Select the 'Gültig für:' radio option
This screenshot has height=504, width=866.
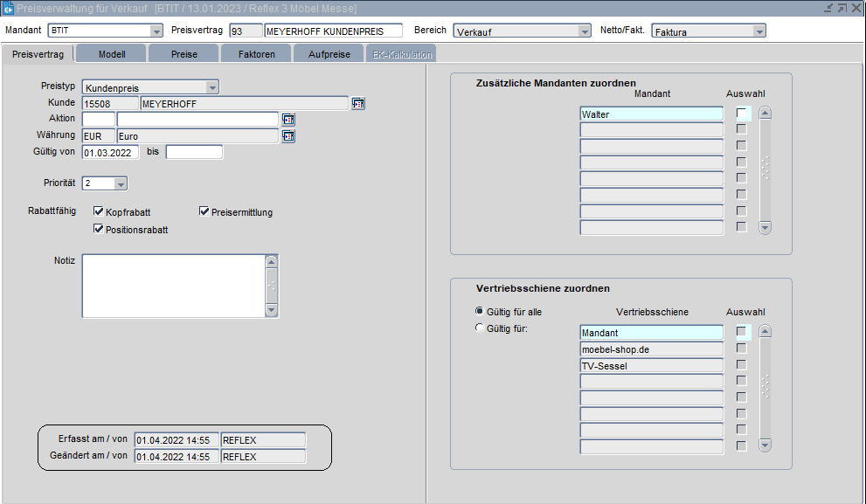pyautogui.click(x=479, y=328)
